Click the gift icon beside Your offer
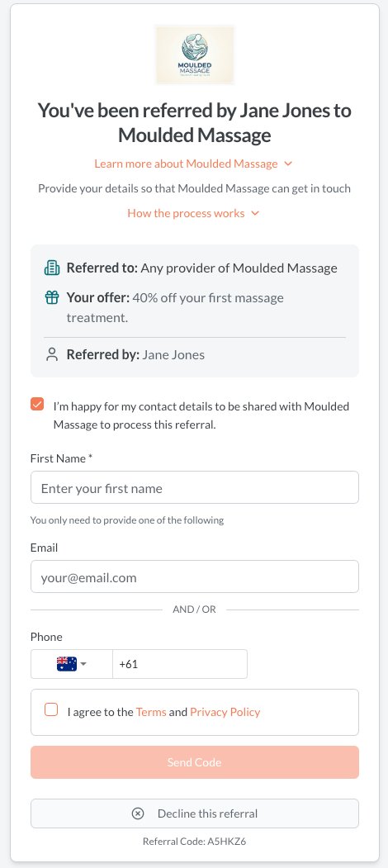 [51, 298]
